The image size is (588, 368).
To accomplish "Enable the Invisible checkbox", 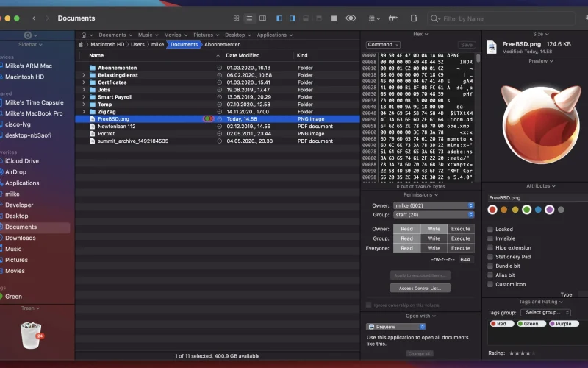I will click(490, 238).
